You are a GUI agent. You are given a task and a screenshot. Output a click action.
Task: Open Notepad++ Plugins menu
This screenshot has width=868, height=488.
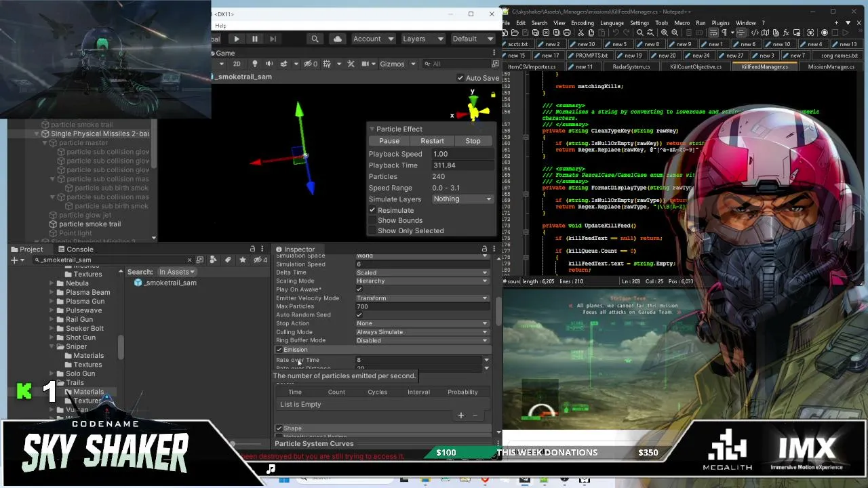pos(720,23)
